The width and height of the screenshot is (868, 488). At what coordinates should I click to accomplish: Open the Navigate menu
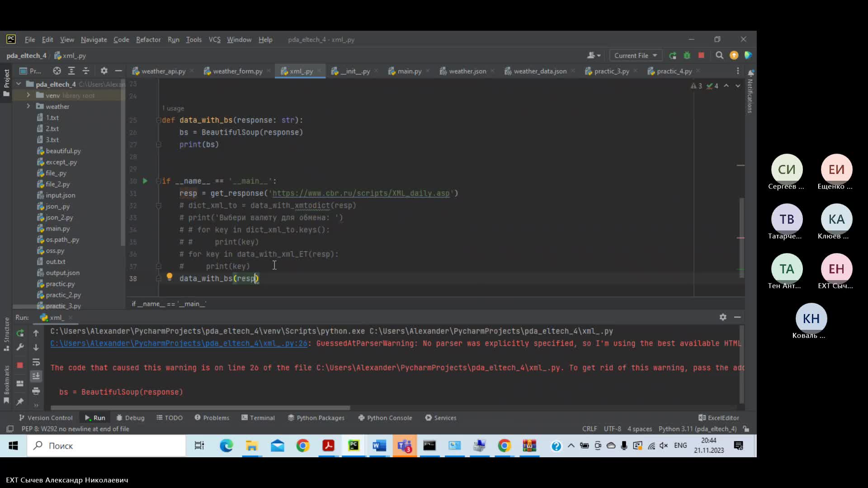pos(94,40)
